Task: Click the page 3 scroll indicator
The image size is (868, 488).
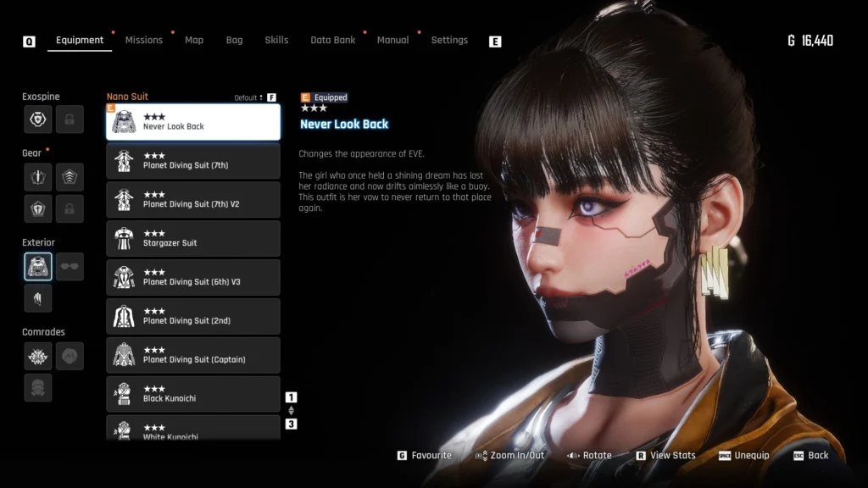Action: (292, 424)
